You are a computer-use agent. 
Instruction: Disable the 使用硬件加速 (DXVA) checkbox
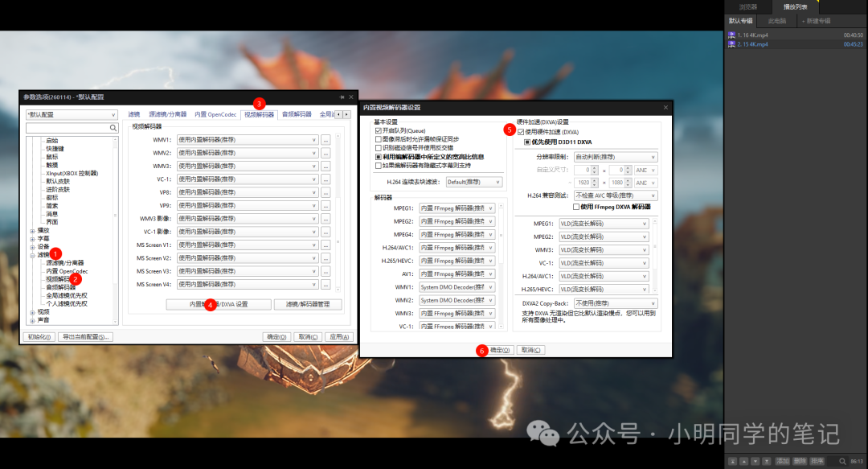522,131
